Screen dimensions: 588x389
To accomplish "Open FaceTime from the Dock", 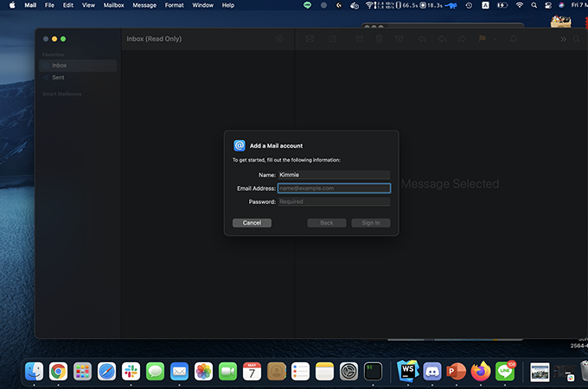I will pos(227,372).
